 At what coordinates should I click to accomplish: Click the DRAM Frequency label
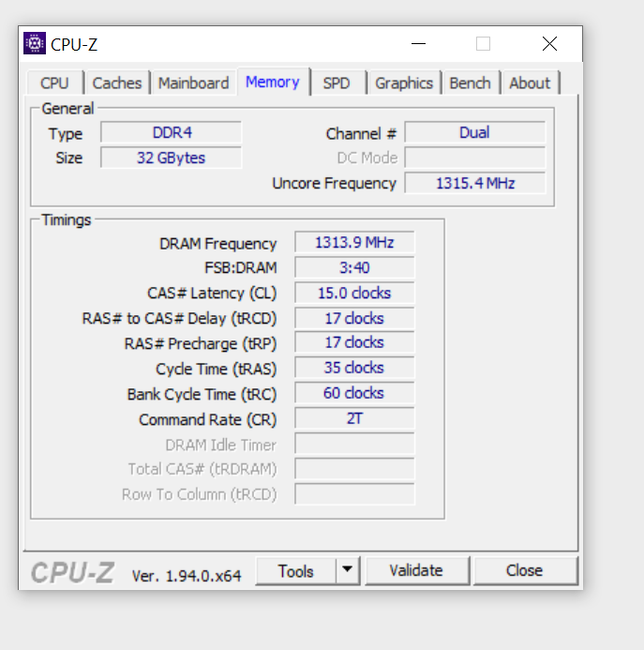218,244
